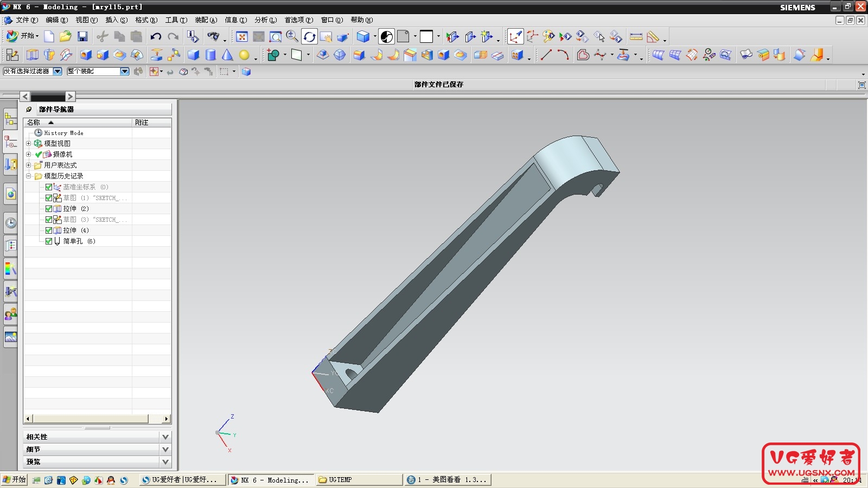
Task: Uncheck the 草图 (3) SKETCH checkbox
Action: point(49,220)
